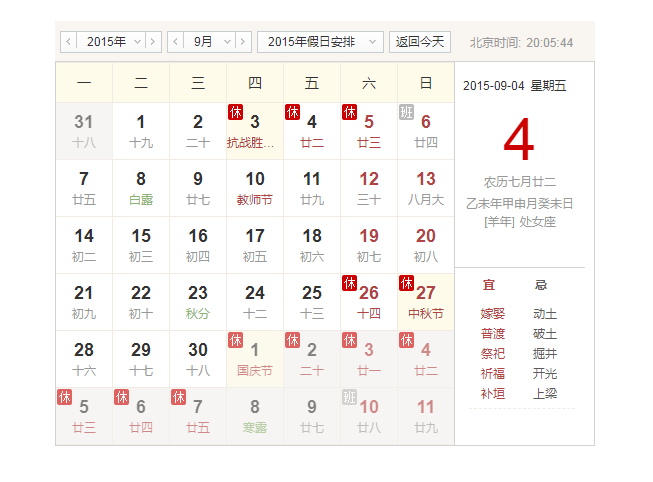Select September 26 十四 holiday

[369, 302]
